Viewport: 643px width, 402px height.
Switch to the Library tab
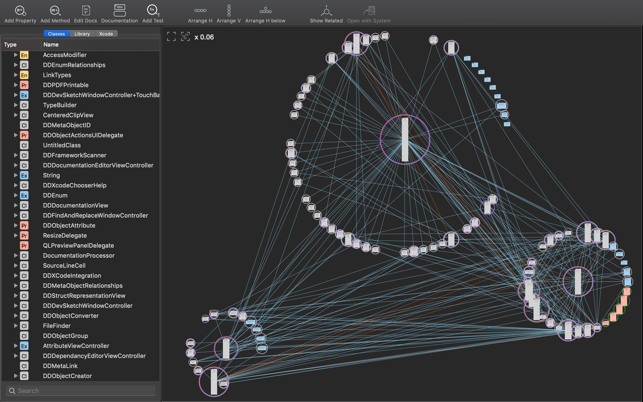[82, 34]
